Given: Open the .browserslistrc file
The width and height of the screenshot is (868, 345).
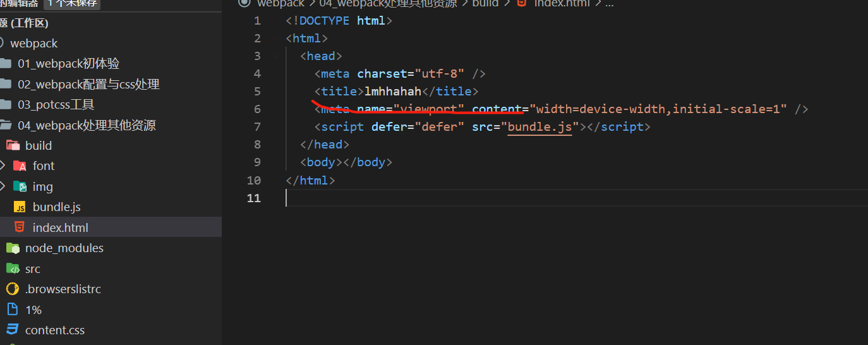Looking at the screenshot, I should point(63,289).
